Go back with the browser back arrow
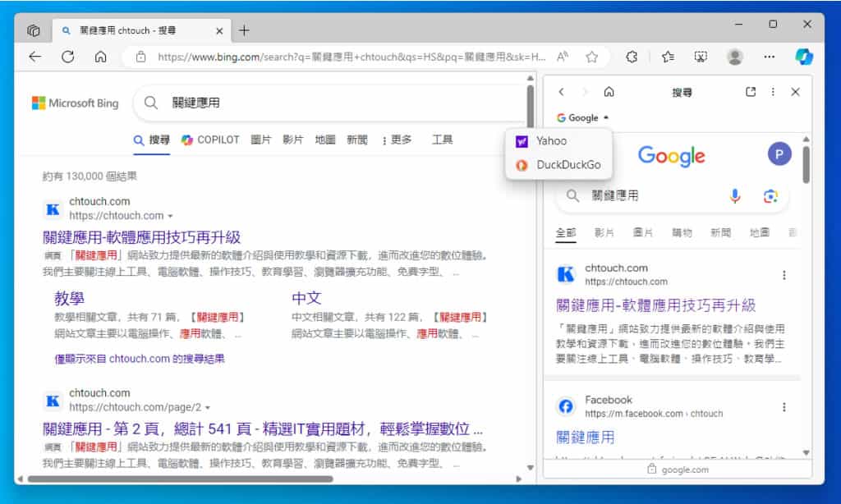Viewport: 841px width, 504px height. (34, 57)
